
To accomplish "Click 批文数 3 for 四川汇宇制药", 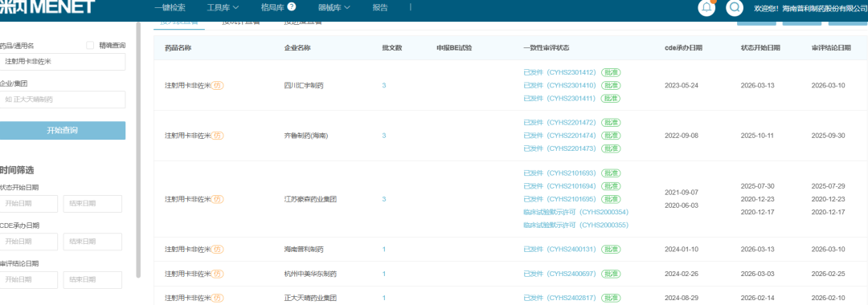I will coord(383,86).
